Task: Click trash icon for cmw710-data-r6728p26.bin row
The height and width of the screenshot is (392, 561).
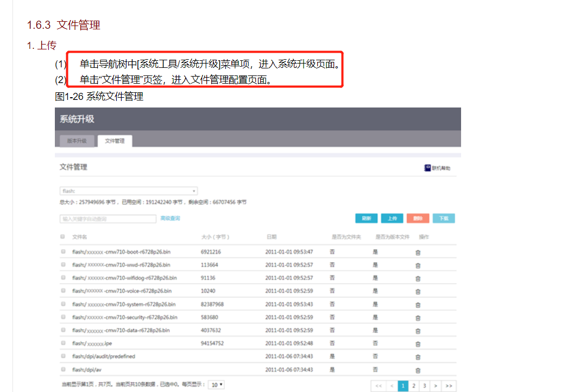Action: [x=418, y=331]
